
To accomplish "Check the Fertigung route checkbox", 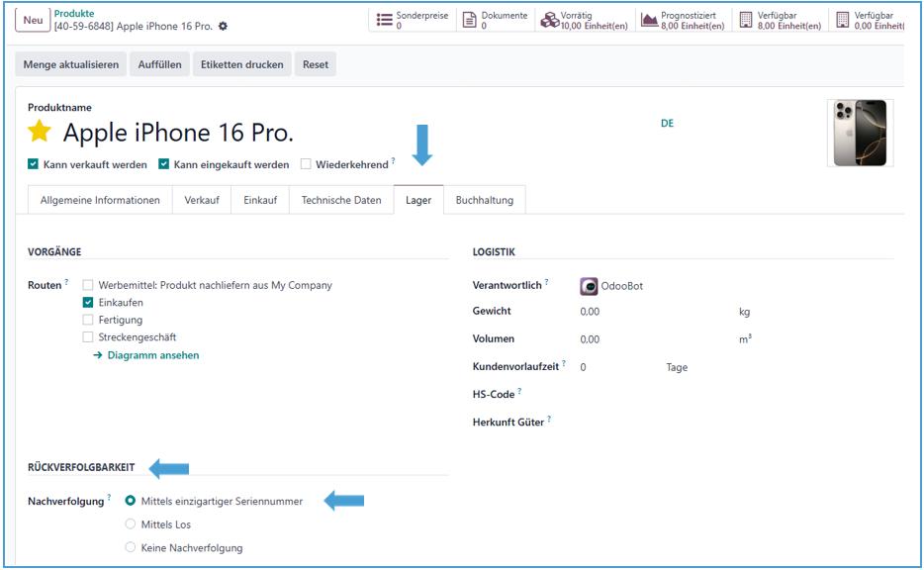I will [88, 320].
